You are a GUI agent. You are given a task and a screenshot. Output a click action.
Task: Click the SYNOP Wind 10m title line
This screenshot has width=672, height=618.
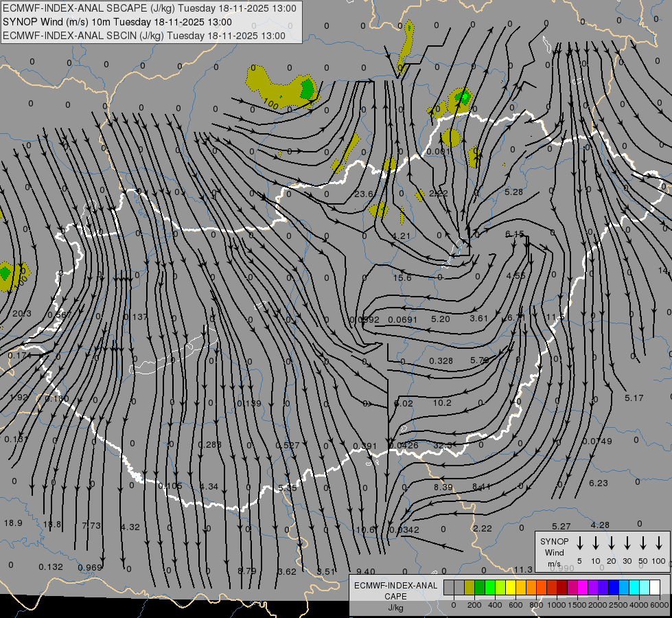[x=117, y=22]
